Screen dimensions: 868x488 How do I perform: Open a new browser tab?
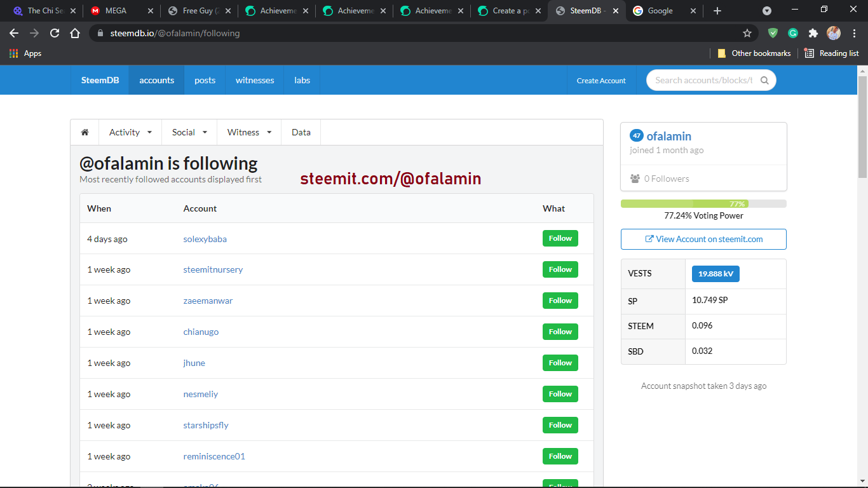(717, 11)
